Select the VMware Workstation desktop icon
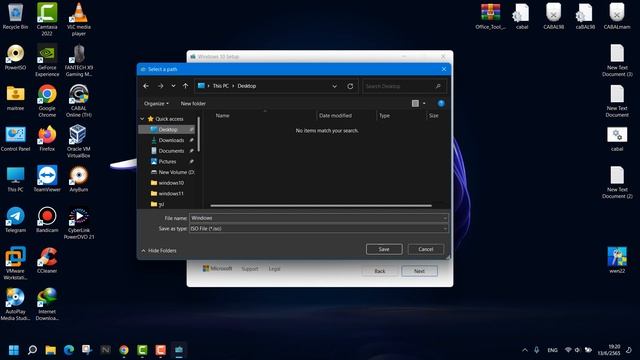Screen dimensions: 640x360 coord(16,263)
